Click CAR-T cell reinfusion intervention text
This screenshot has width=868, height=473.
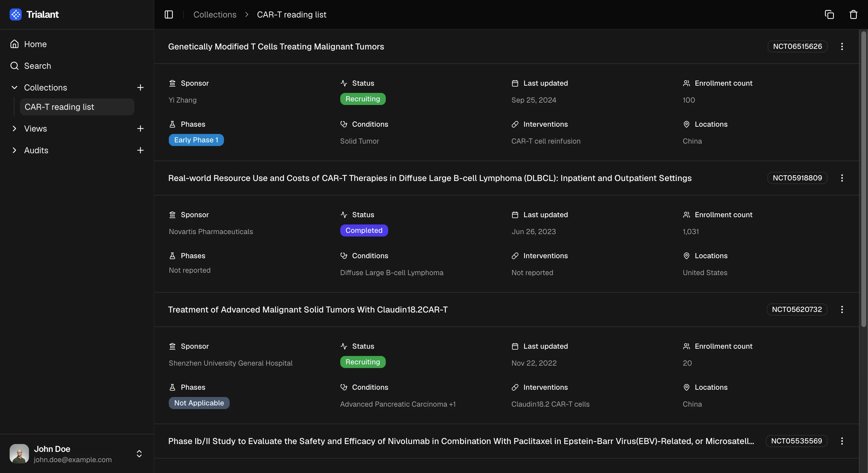[x=546, y=141]
